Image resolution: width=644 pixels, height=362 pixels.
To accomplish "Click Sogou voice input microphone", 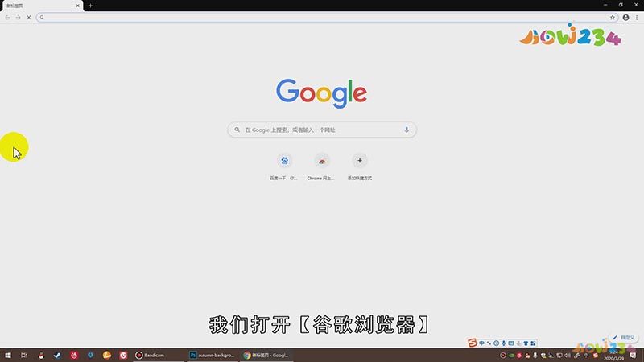I will [x=504, y=343].
